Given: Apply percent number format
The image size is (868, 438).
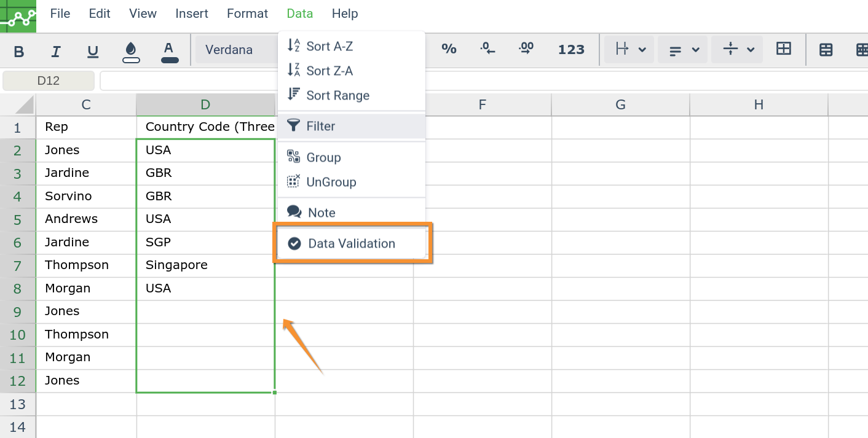Looking at the screenshot, I should [x=449, y=50].
